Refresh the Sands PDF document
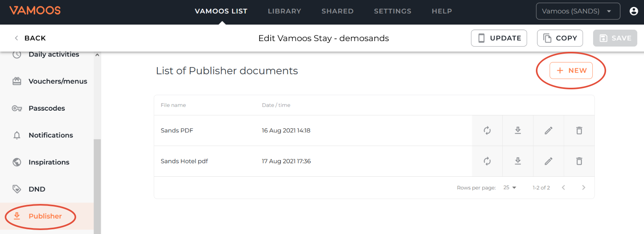Screen dimensions: 644x234 (487, 130)
